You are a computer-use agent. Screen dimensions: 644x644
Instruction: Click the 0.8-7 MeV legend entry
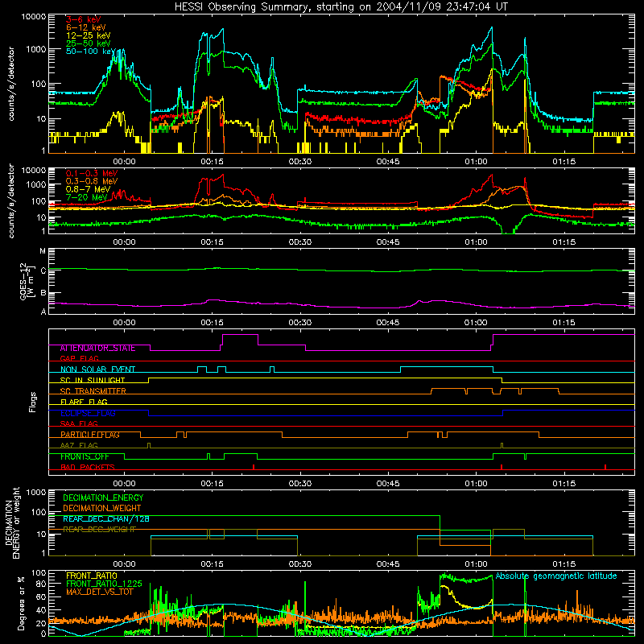(88, 189)
